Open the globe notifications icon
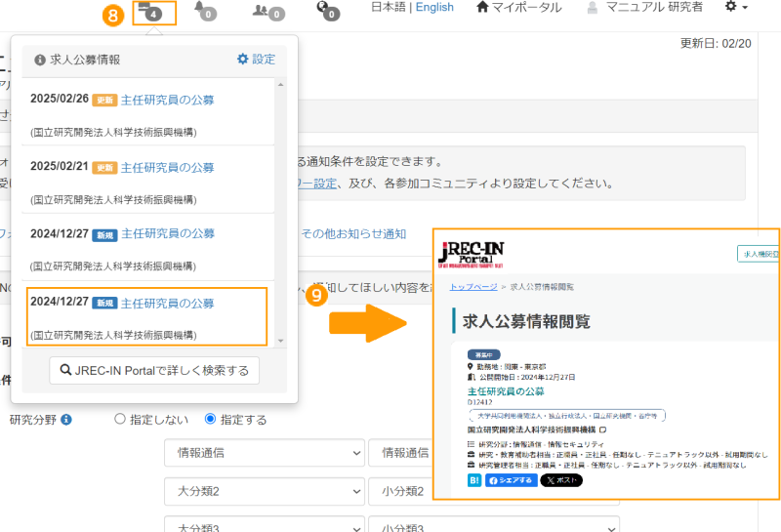Image resolution: width=781 pixels, height=532 pixels. 328,11
